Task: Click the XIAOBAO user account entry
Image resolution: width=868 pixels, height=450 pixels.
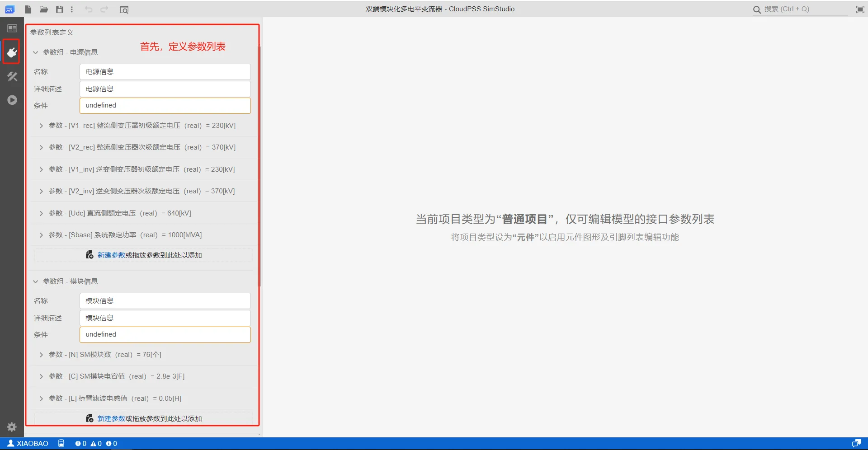Action: coord(28,444)
